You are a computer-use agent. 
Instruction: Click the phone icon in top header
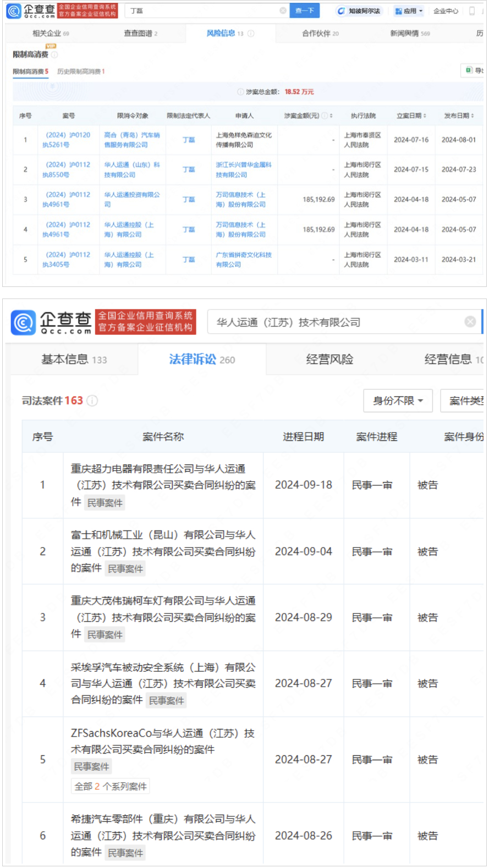coord(472,11)
